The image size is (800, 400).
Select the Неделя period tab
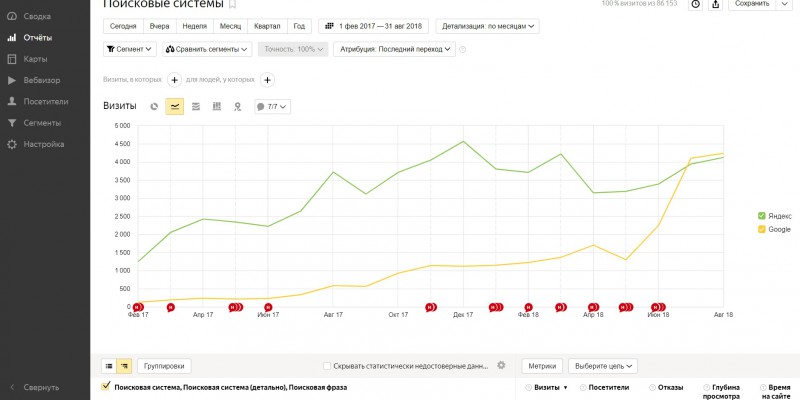pos(194,26)
